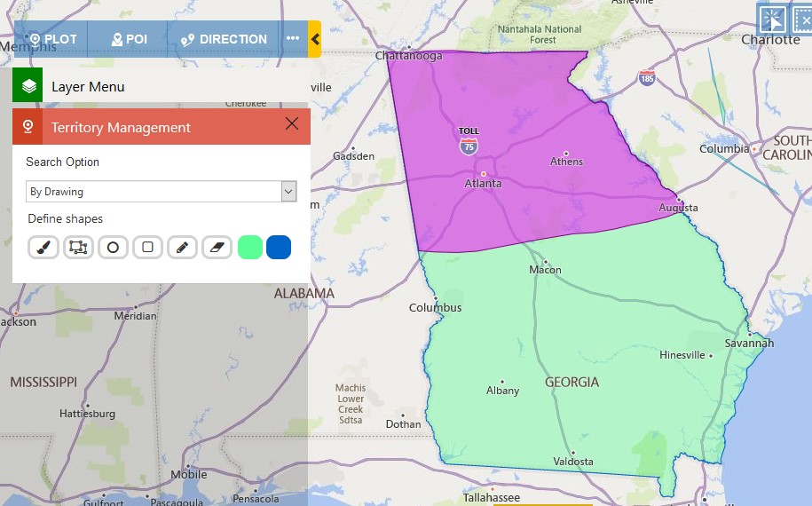Open the more options ellipsis menu
This screenshot has width=812, height=506.
pyautogui.click(x=293, y=38)
